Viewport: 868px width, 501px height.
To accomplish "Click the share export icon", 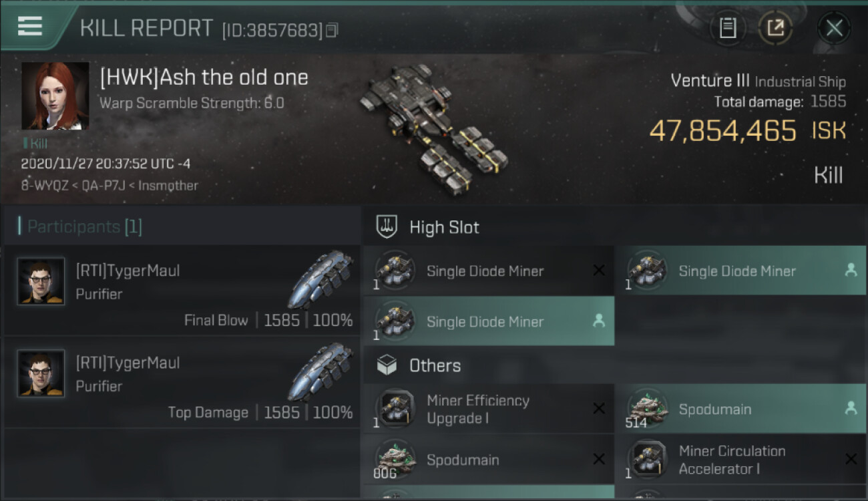I will pyautogui.click(x=775, y=28).
